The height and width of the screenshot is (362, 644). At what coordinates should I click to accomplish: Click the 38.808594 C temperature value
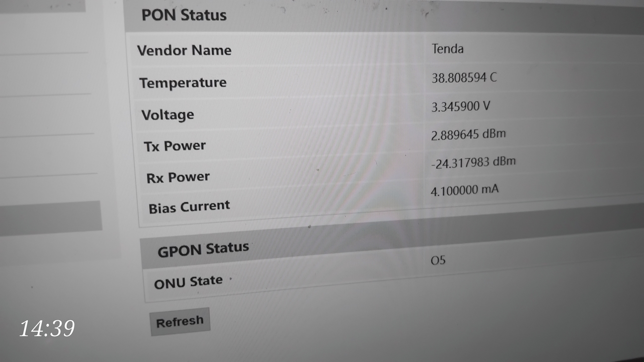(464, 78)
